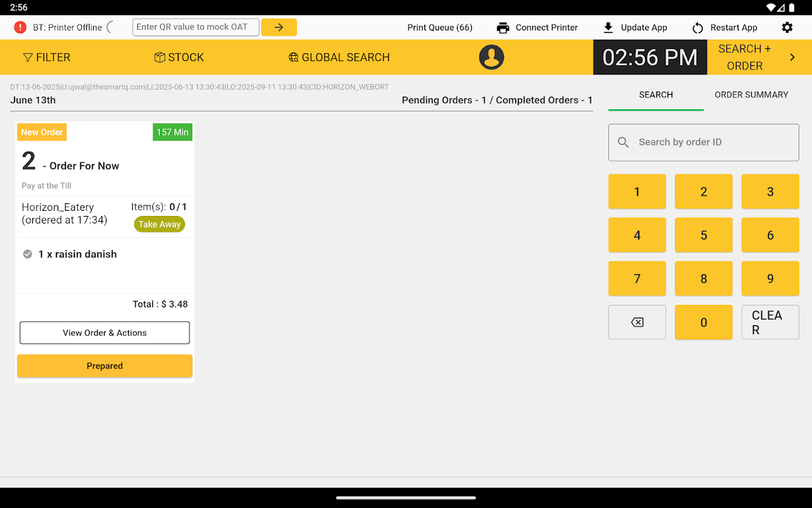The width and height of the screenshot is (812, 508).
Task: Tap keypad number 3
Action: (770, 192)
